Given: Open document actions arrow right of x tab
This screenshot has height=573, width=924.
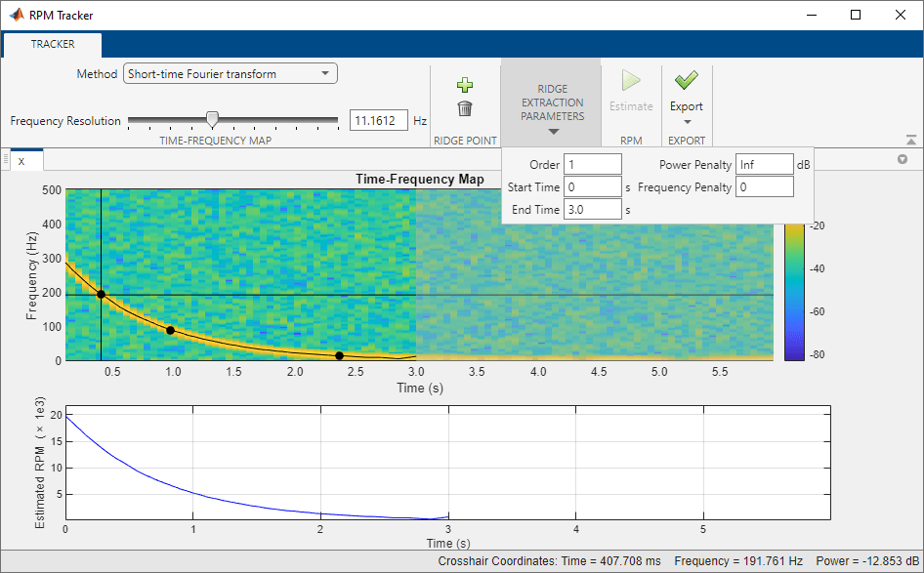Looking at the screenshot, I should pyautogui.click(x=903, y=159).
